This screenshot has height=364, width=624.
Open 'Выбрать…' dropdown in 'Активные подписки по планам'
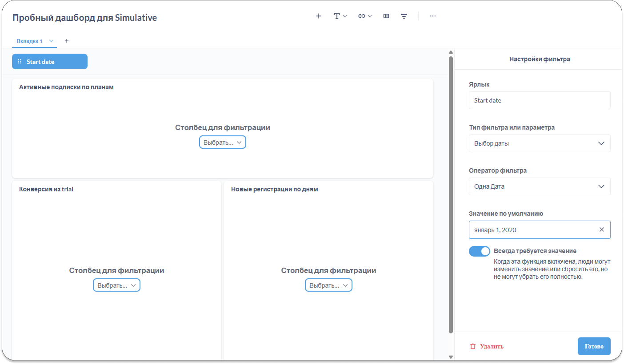222,142
